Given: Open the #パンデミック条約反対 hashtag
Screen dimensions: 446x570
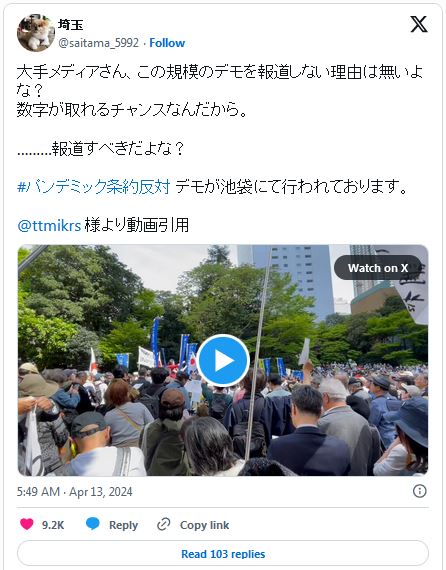Looking at the screenshot, I should [94, 187].
